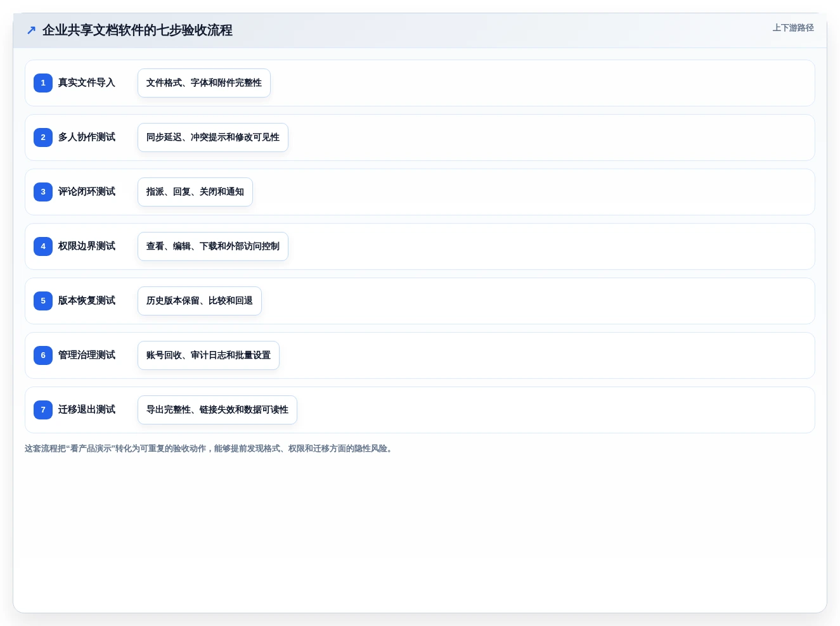The width and height of the screenshot is (840, 626).
Task: Click the footer note starting 这套流程把
Action: [210, 449]
